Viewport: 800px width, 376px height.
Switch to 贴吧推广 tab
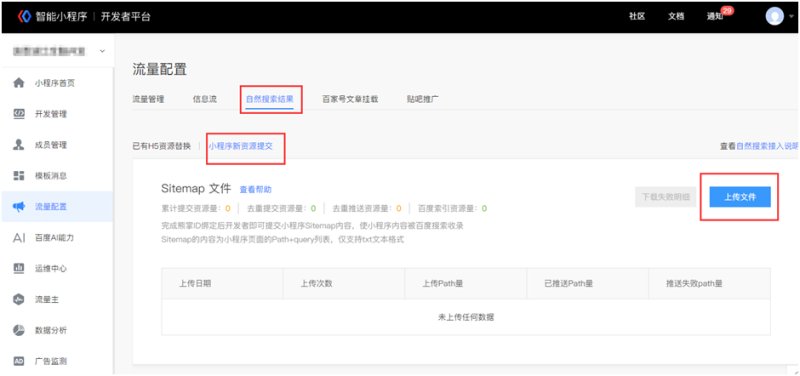[x=423, y=99]
